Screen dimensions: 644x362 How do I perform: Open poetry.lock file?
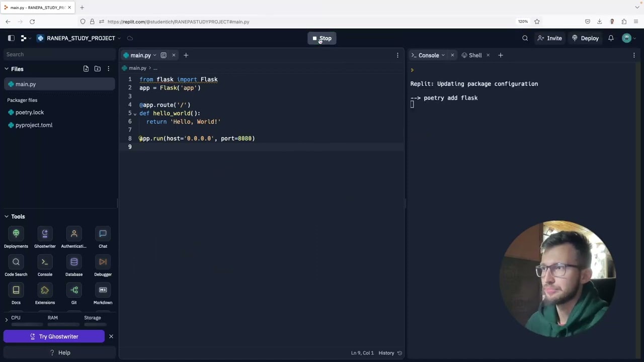point(59,112)
